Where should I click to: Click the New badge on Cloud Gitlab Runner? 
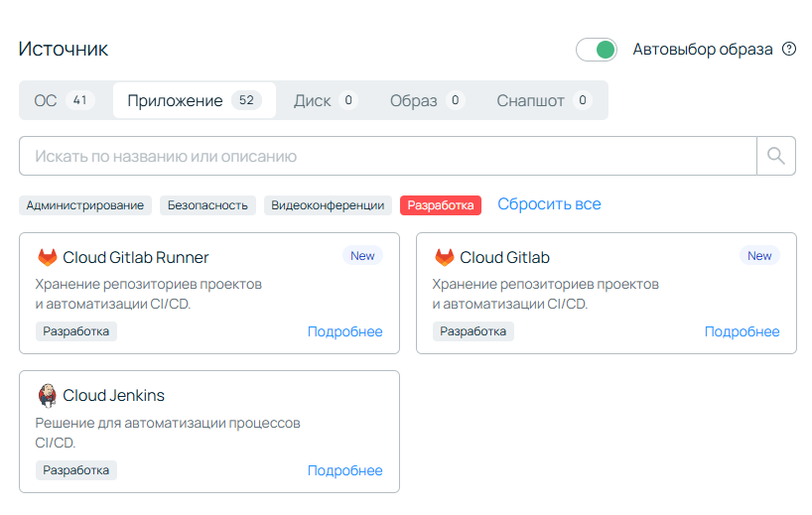coord(362,256)
